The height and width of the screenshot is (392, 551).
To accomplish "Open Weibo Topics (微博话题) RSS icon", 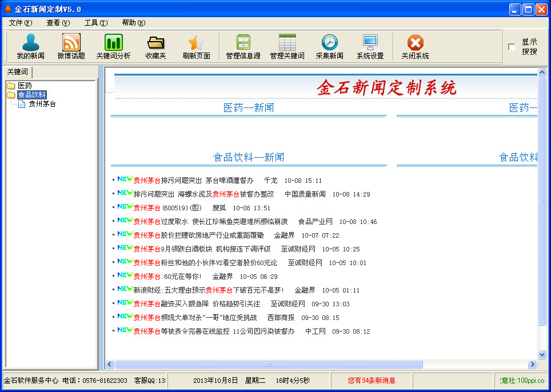I will coord(71,42).
